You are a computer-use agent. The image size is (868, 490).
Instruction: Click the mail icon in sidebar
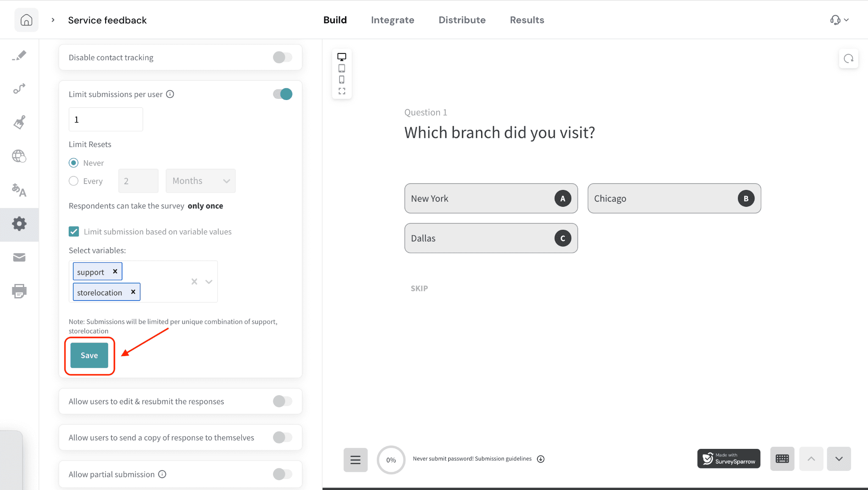tap(19, 257)
